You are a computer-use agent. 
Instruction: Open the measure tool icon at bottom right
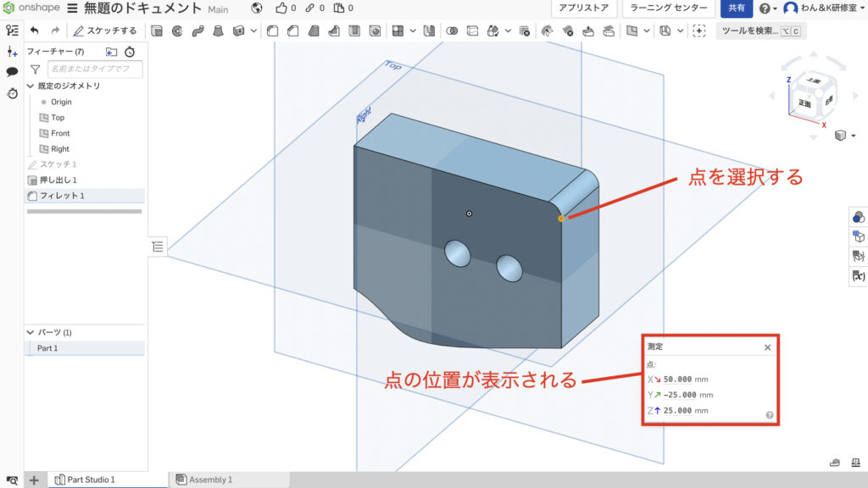pos(835,463)
